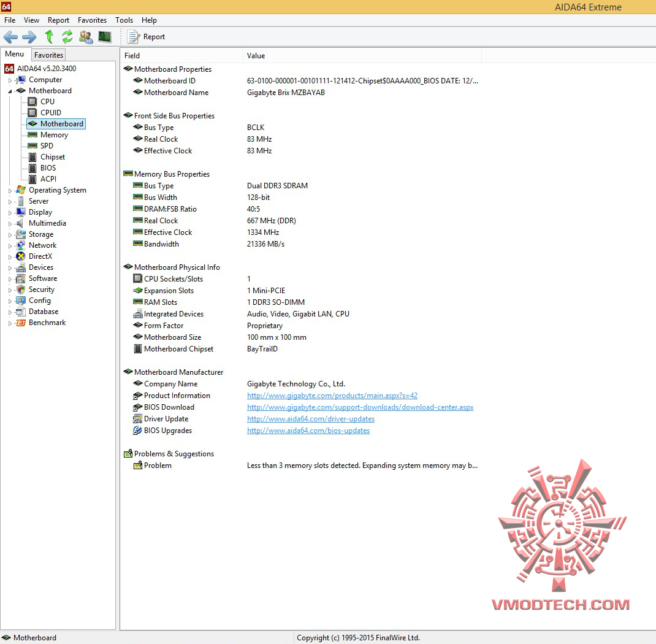The width and height of the screenshot is (656, 644).
Task: Click the Storage drive icon
Action: point(20,234)
